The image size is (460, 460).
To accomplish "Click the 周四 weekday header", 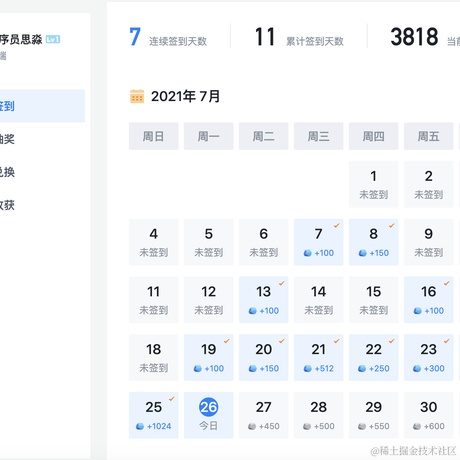I will (374, 136).
